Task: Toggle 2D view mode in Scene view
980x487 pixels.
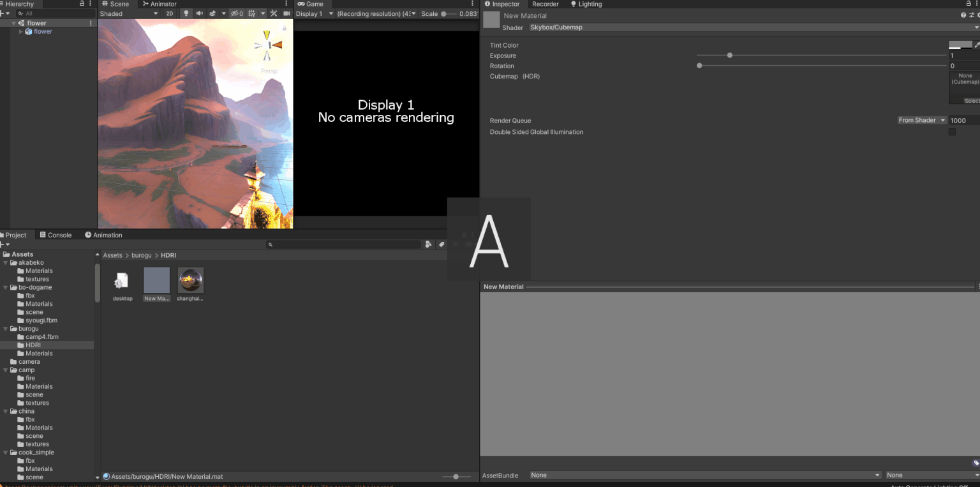Action: click(170, 13)
